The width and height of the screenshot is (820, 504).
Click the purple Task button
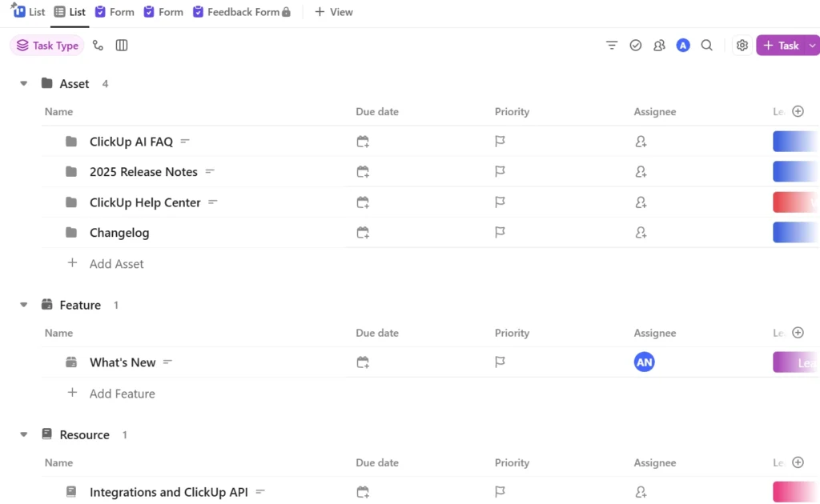pos(782,46)
